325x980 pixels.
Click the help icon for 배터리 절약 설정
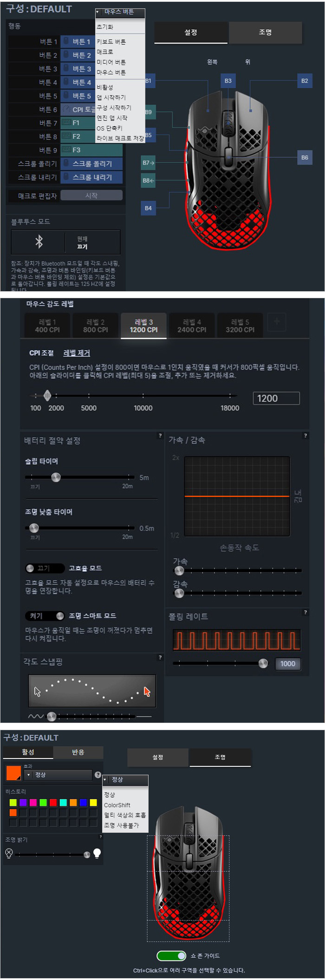point(160,436)
